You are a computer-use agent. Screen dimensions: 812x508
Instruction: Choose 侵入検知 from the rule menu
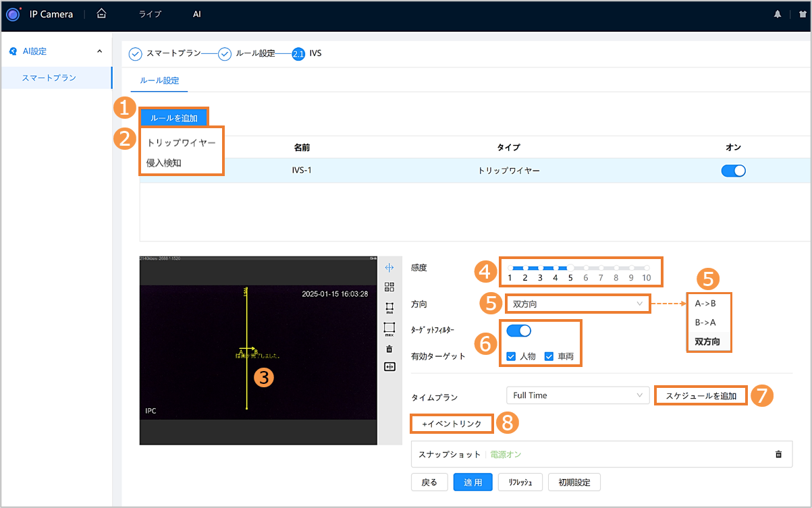pos(164,163)
